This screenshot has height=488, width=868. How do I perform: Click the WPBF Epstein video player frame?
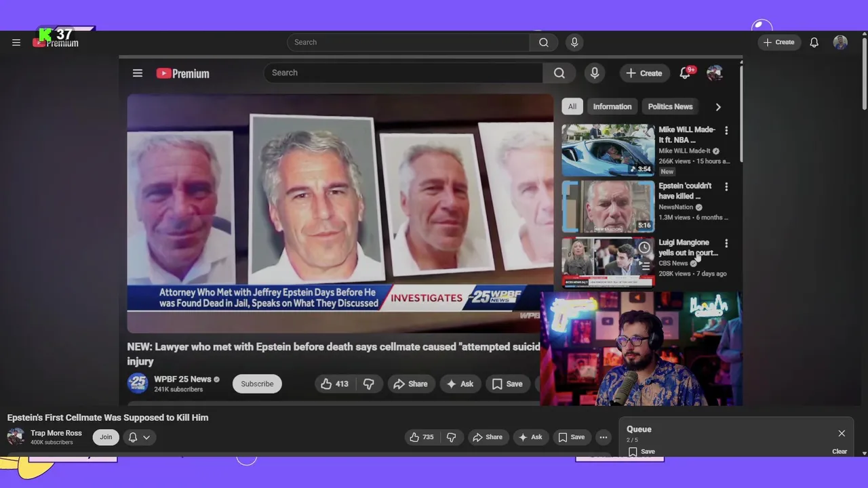point(340,213)
